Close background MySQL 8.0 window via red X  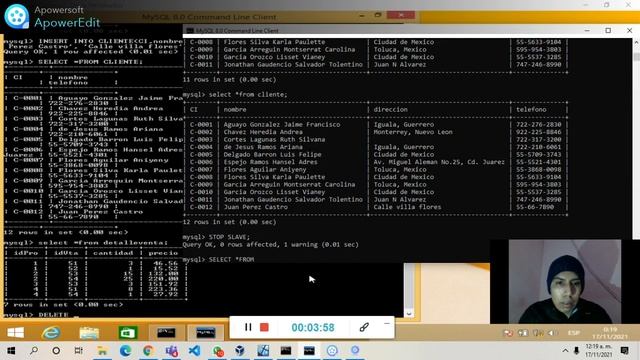(x=401, y=15)
